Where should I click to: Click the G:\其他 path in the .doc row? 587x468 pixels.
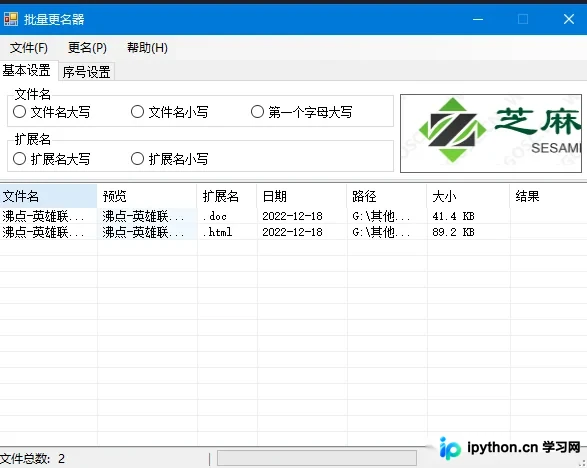[x=381, y=216]
